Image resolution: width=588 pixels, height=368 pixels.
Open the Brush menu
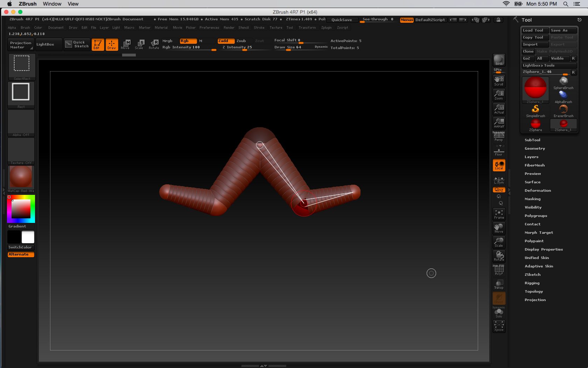[x=25, y=28]
